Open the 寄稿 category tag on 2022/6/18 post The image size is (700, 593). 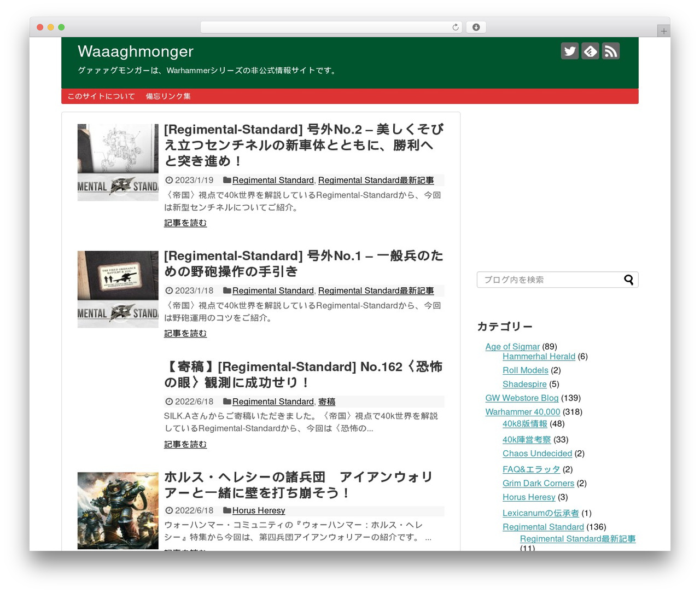pyautogui.click(x=326, y=402)
